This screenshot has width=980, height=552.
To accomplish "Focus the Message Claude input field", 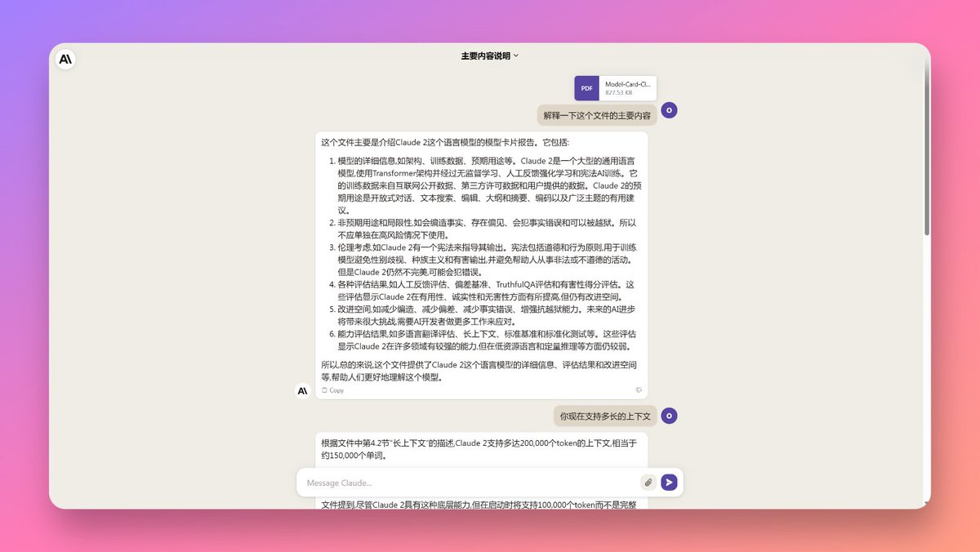I will [472, 483].
